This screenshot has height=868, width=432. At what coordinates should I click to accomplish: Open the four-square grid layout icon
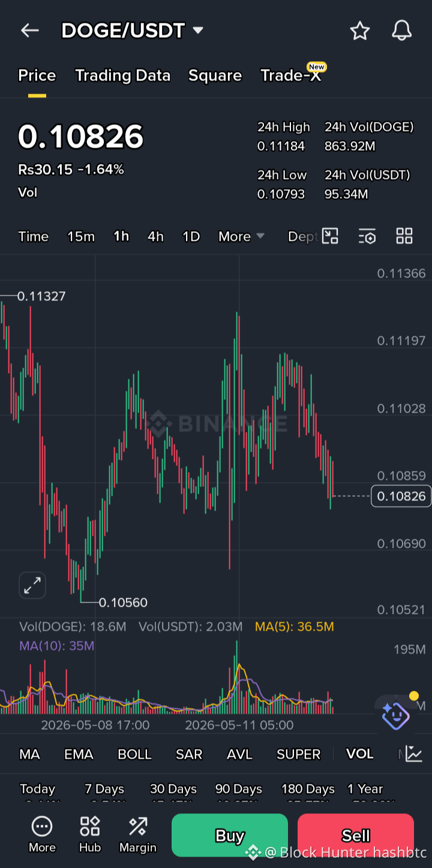404,236
